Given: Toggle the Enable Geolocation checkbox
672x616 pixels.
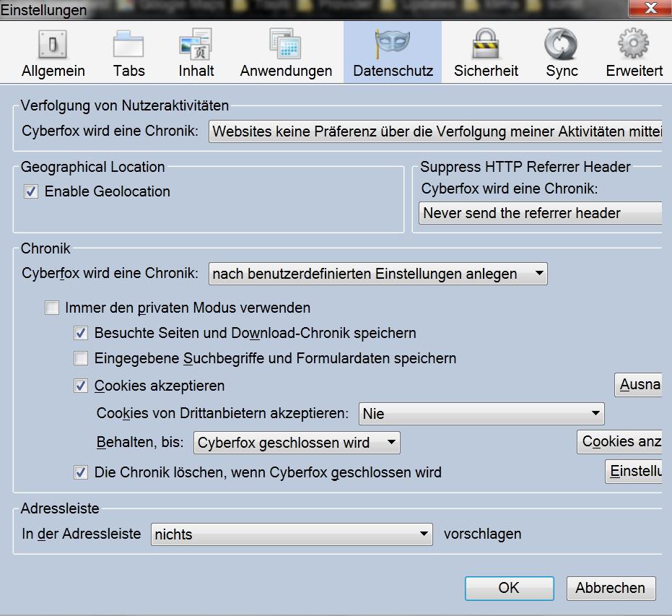Looking at the screenshot, I should coord(31,191).
